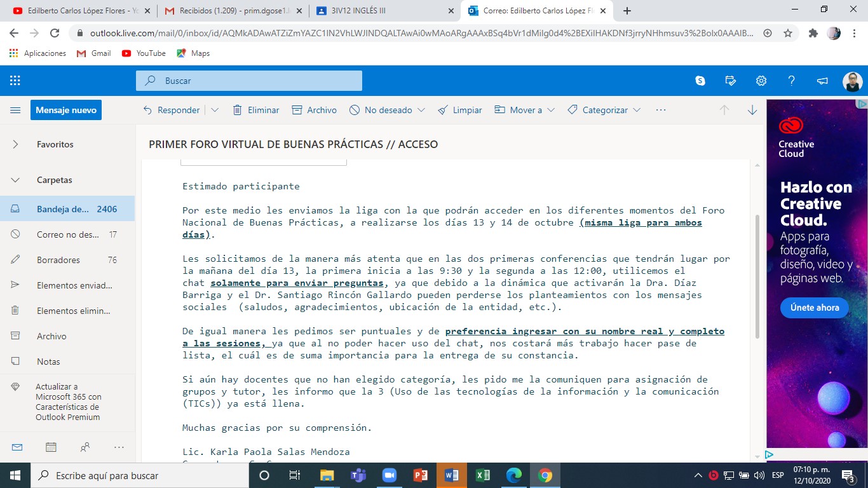This screenshot has width=868, height=488.
Task: Open the Skype icon in Outlook header
Action: 700,81
